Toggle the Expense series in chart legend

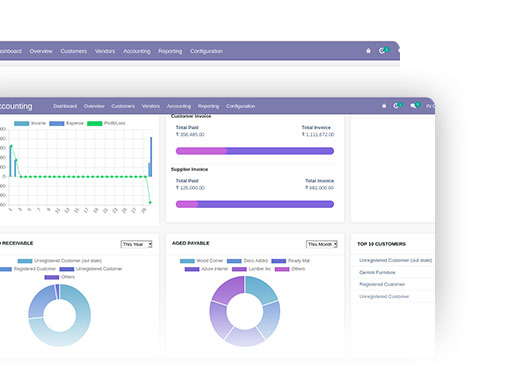click(66, 123)
